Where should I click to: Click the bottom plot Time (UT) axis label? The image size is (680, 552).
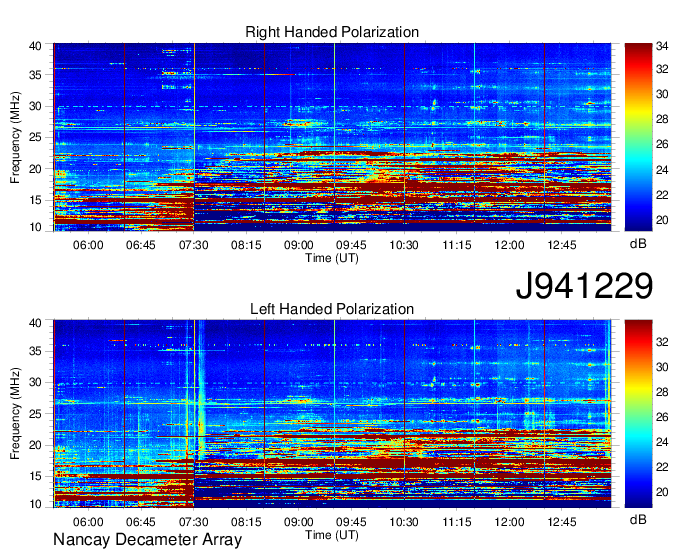click(332, 535)
